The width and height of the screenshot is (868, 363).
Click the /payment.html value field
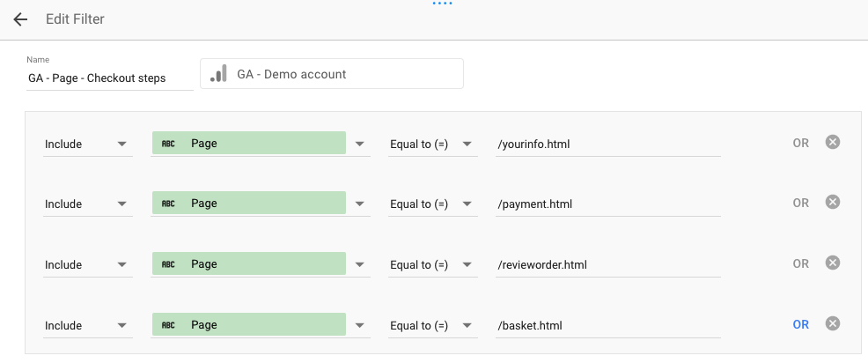pos(607,204)
